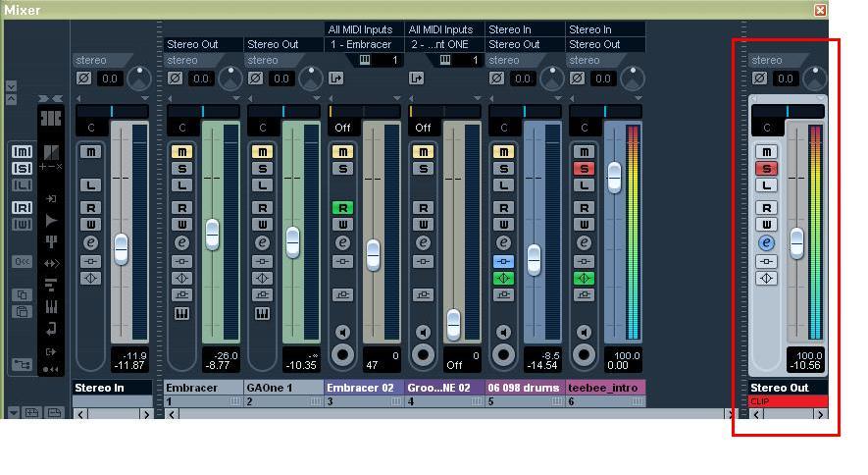
Task: Enable global read automation in common panel
Action: click(22, 207)
